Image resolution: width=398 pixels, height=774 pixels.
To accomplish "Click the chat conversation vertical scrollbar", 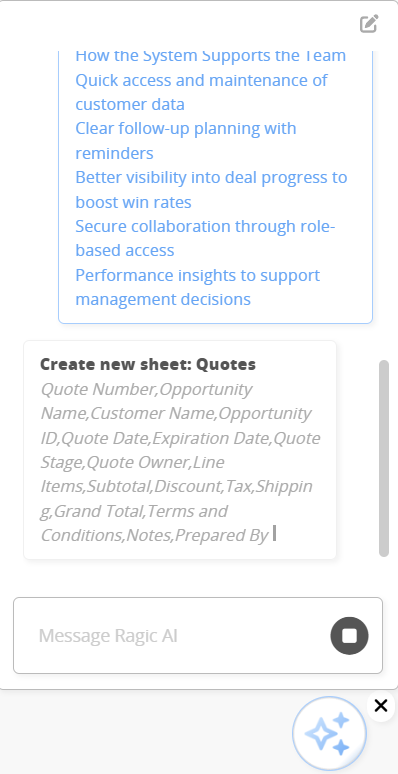I will point(384,459).
